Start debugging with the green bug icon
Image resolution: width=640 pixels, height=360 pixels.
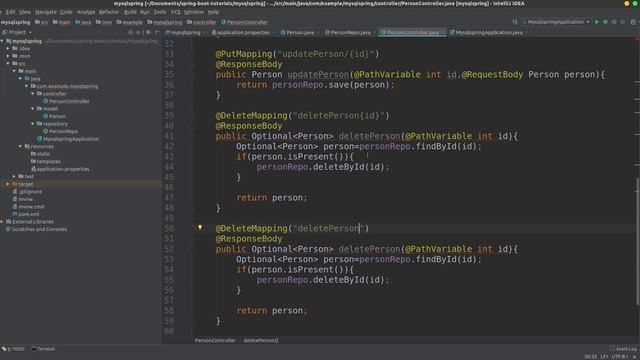[605, 22]
